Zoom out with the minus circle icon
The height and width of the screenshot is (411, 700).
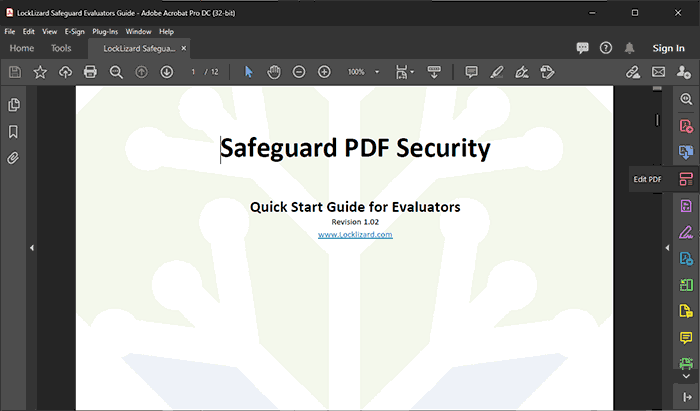tap(299, 72)
